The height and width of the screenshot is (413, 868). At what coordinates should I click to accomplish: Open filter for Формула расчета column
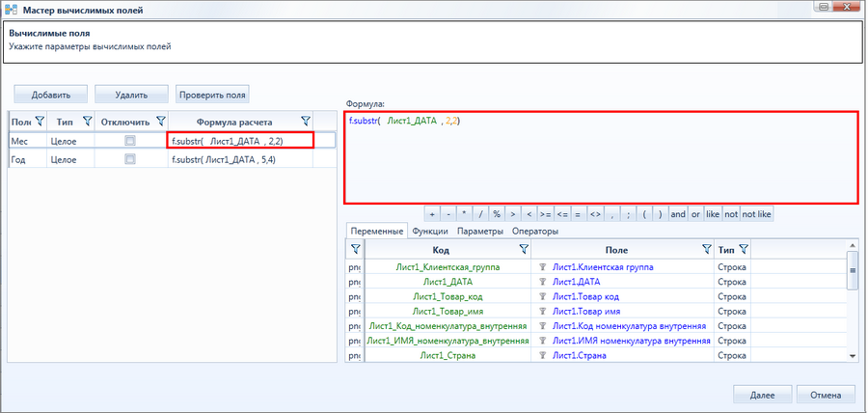click(305, 122)
